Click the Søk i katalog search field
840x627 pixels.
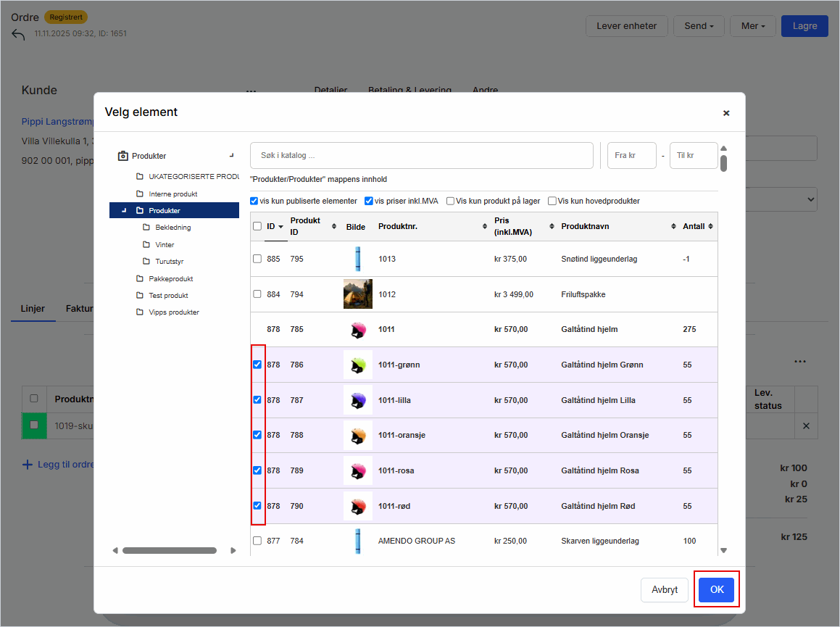pyautogui.click(x=421, y=156)
